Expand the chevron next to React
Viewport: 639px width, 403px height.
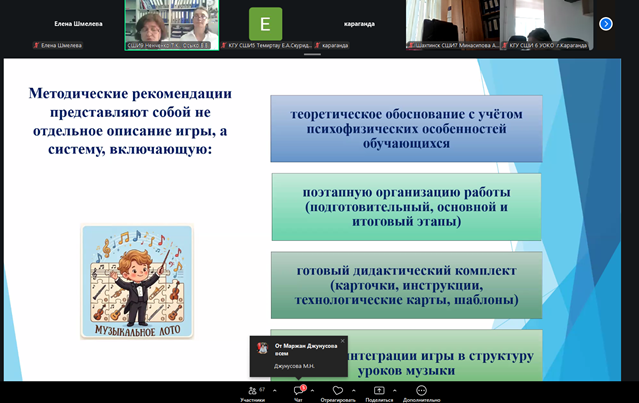point(352,390)
